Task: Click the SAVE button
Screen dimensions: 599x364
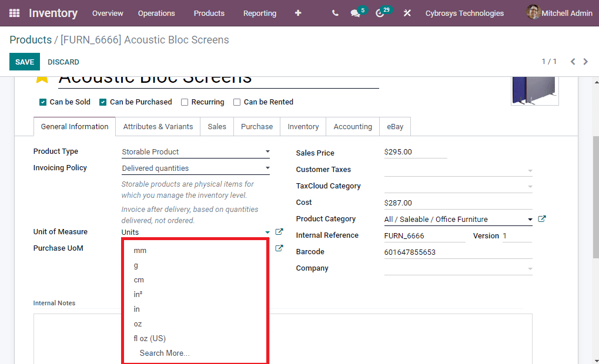Action: (x=24, y=62)
